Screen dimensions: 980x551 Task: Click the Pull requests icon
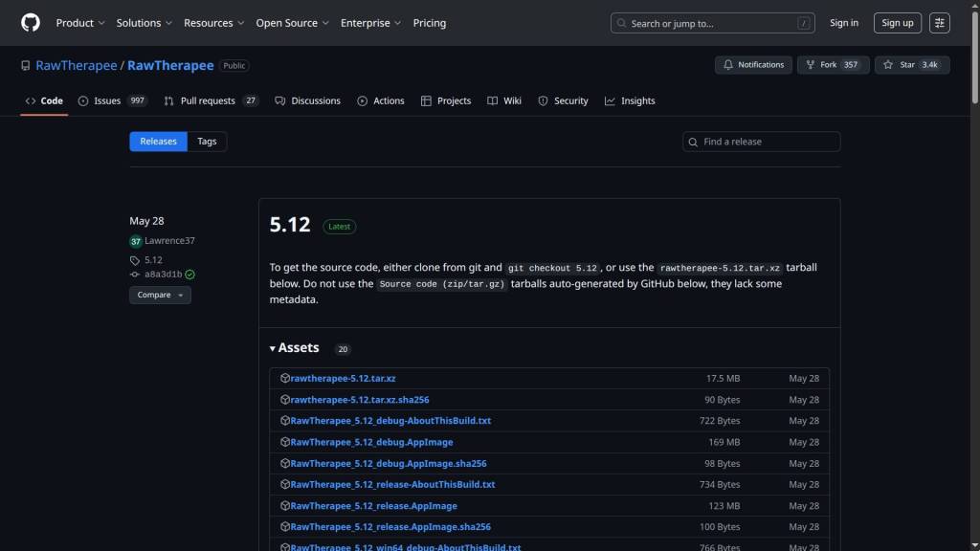168,101
